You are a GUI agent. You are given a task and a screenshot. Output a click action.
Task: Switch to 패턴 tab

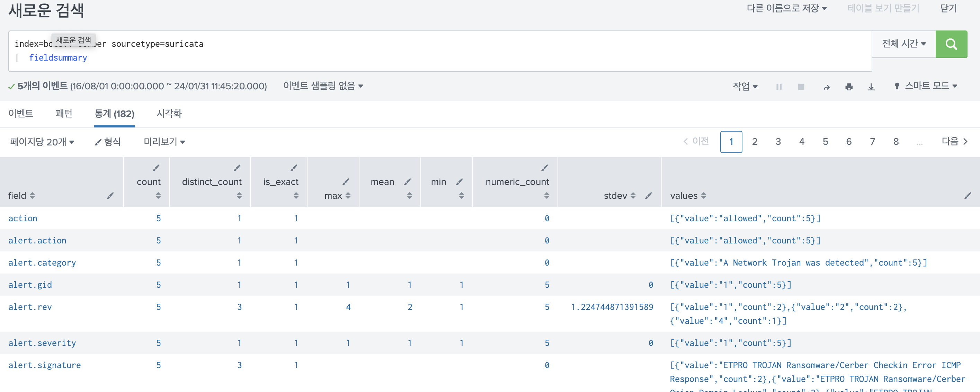pos(64,114)
